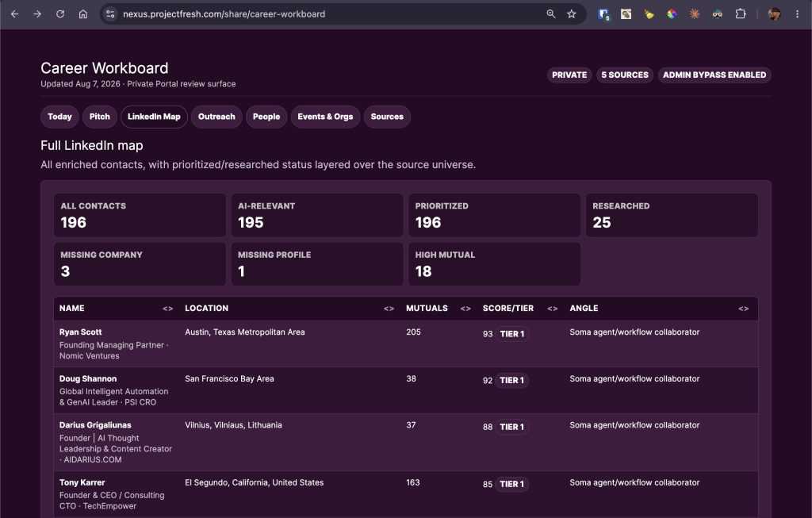Click El Segundo, California location cell
Screen dimensions: 812x518
point(254,482)
